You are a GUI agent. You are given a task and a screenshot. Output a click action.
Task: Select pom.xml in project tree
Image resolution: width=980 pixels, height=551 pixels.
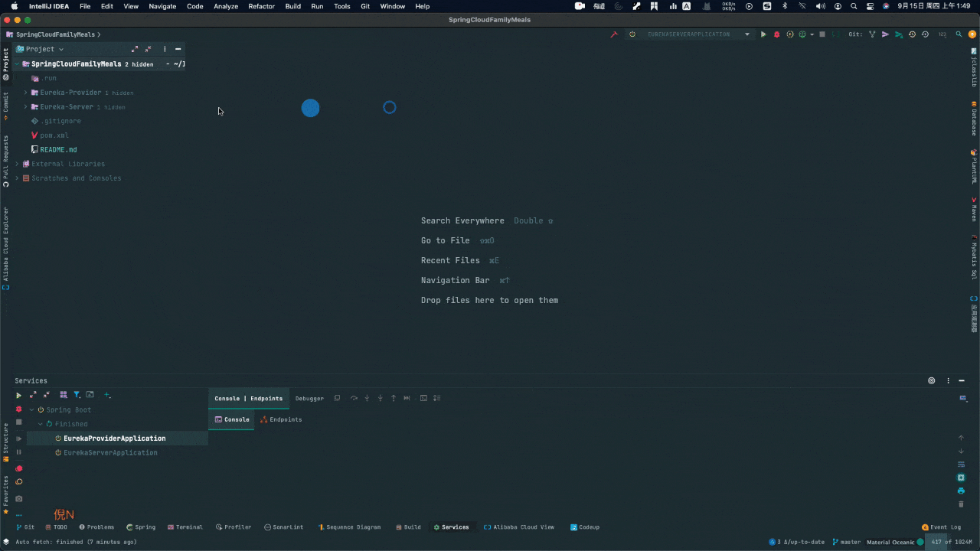click(x=54, y=135)
